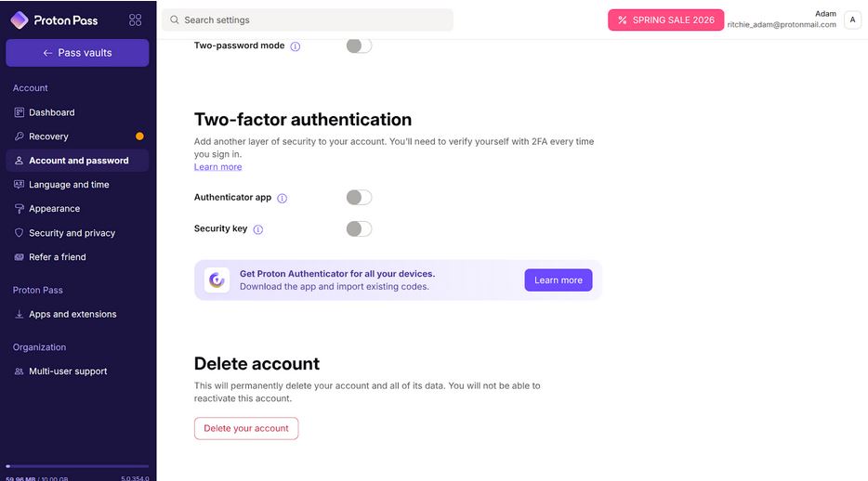Viewport: 868px width, 481px height.
Task: Open the Proton apps grid icon
Action: coord(135,19)
